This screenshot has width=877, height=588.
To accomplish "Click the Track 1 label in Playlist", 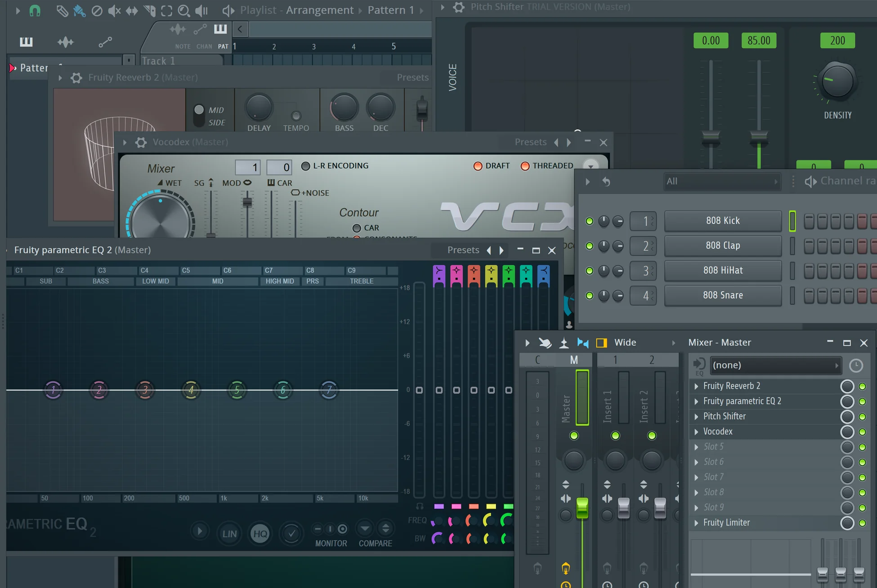I will (x=158, y=61).
